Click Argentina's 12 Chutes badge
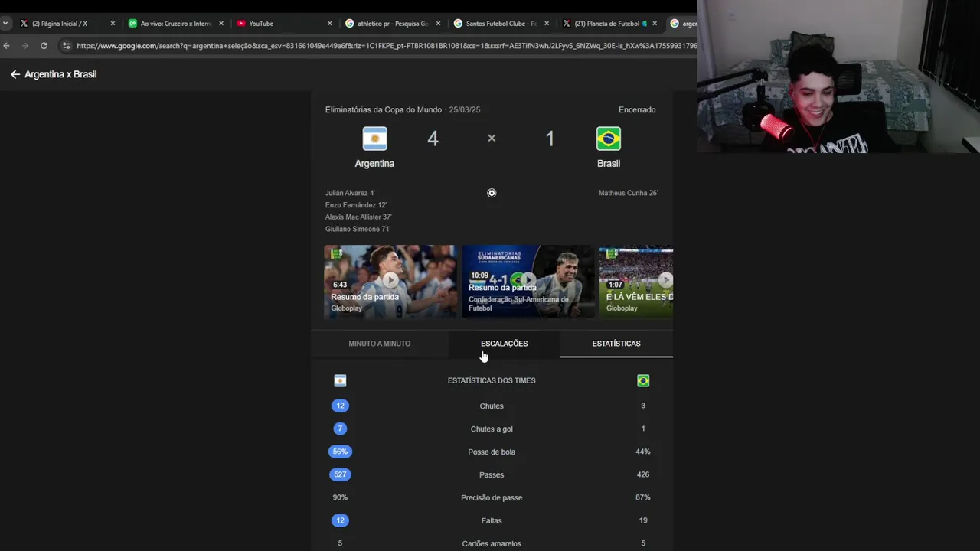This screenshot has height=551, width=980. [340, 406]
